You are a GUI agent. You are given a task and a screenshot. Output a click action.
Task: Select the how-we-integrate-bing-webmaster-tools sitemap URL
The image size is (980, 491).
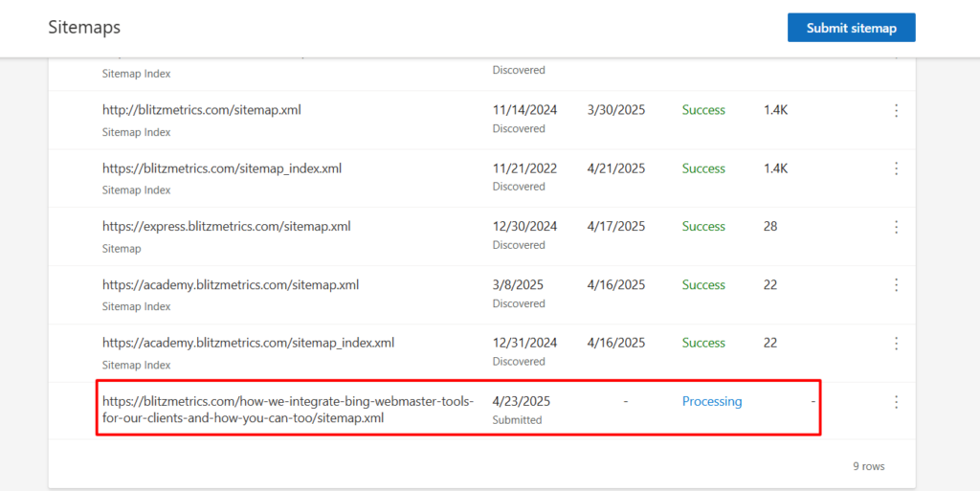(288, 410)
